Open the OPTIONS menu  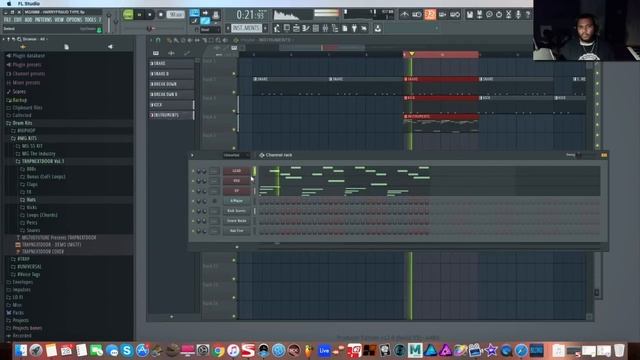(x=74, y=20)
